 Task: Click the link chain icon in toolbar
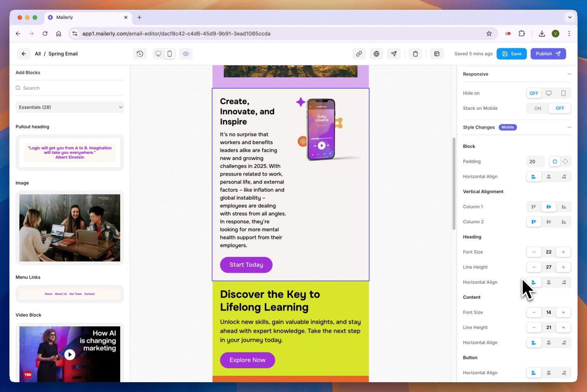pyautogui.click(x=359, y=54)
